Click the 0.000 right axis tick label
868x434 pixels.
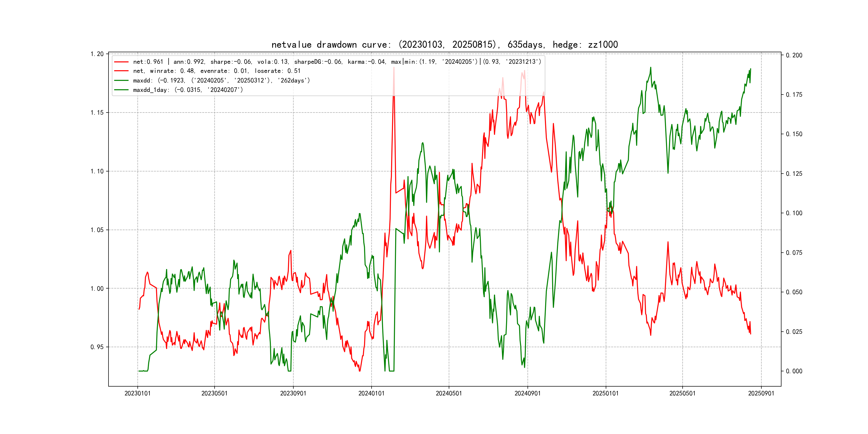tap(794, 371)
